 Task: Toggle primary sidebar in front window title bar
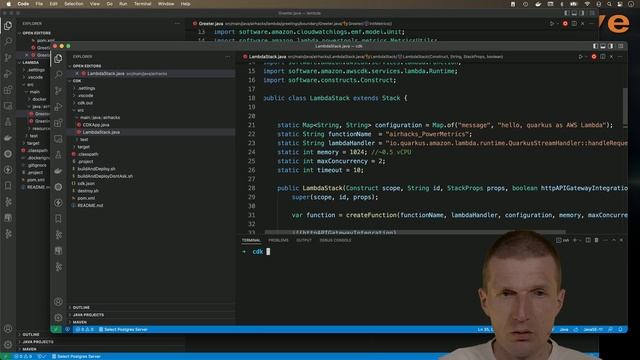point(596,46)
